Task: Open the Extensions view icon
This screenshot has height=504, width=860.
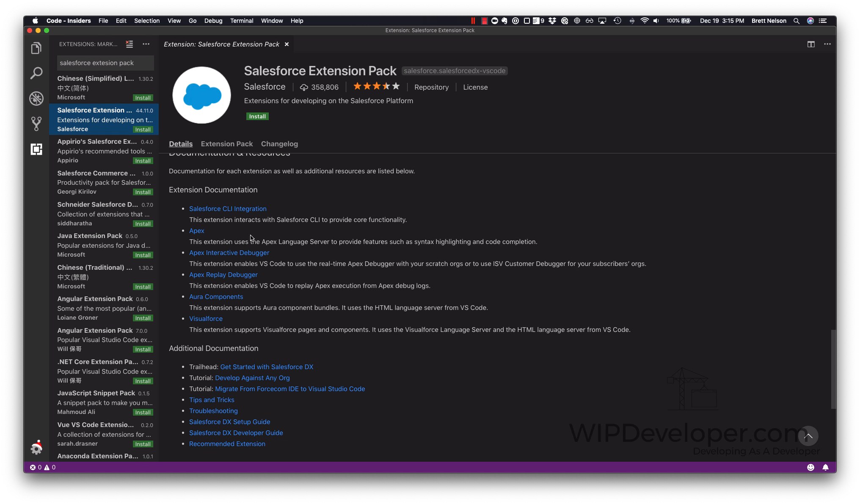Action: (x=36, y=149)
